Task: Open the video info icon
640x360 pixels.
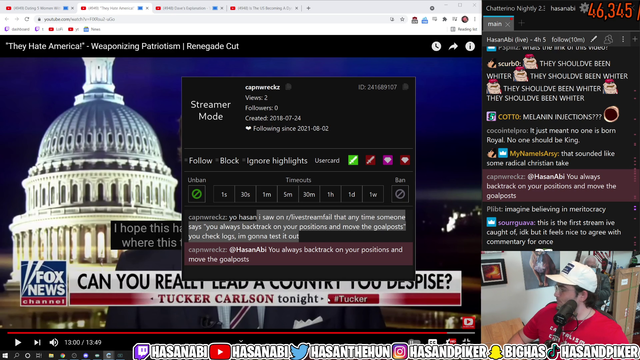Action: 470,47
